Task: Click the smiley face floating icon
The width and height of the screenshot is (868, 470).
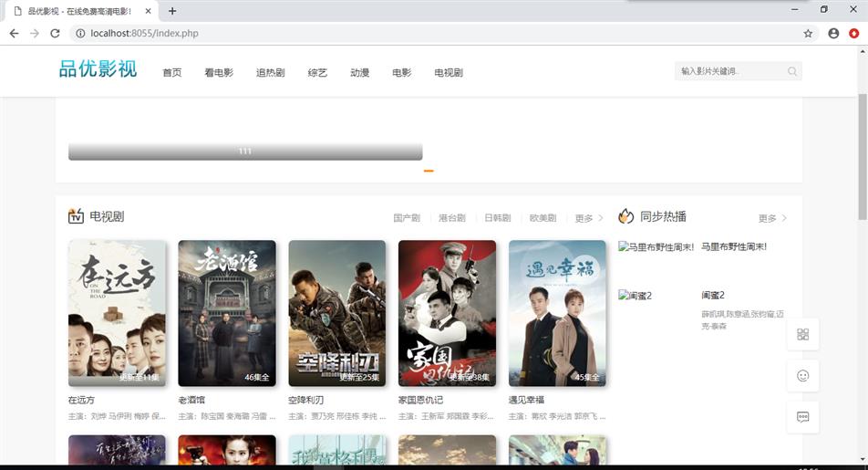Action: pyautogui.click(x=802, y=375)
